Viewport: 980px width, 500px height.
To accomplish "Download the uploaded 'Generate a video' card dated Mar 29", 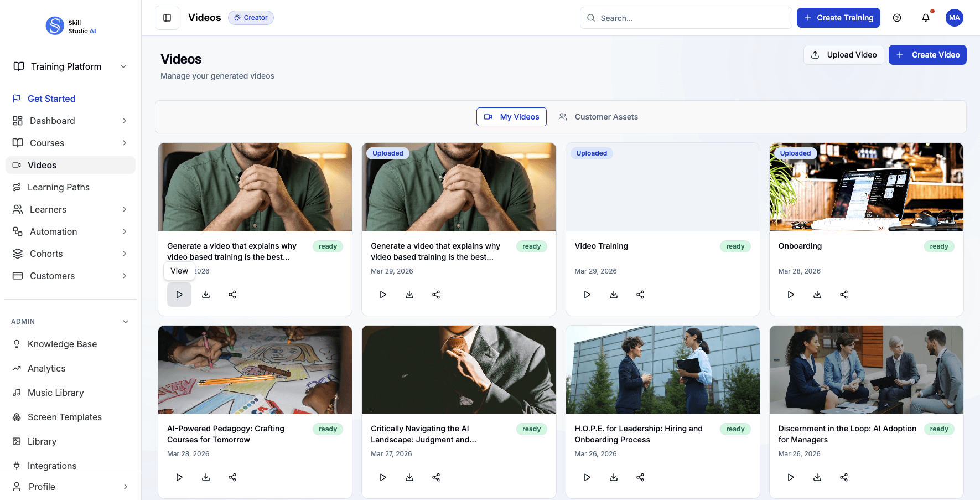I will click(x=409, y=295).
